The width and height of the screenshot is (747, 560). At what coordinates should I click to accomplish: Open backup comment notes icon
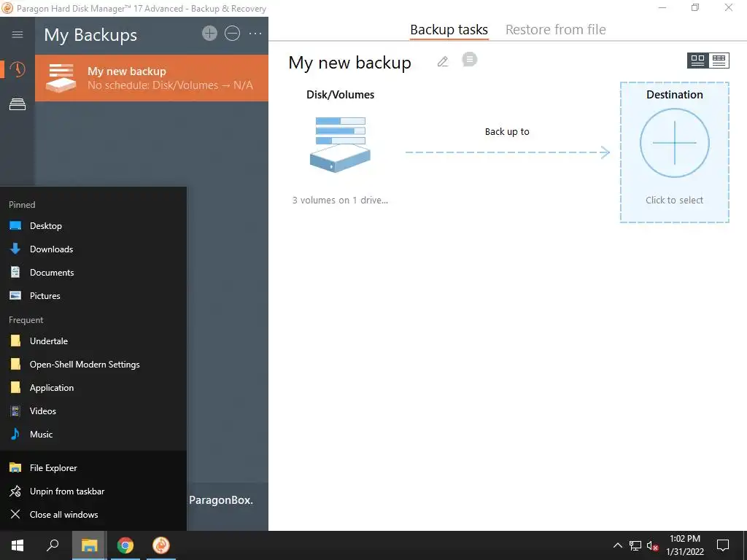pyautogui.click(x=469, y=60)
